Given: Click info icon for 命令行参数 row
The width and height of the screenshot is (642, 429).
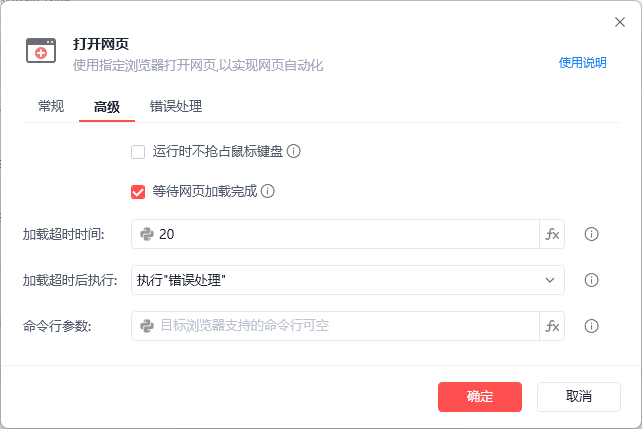Looking at the screenshot, I should pyautogui.click(x=591, y=326).
